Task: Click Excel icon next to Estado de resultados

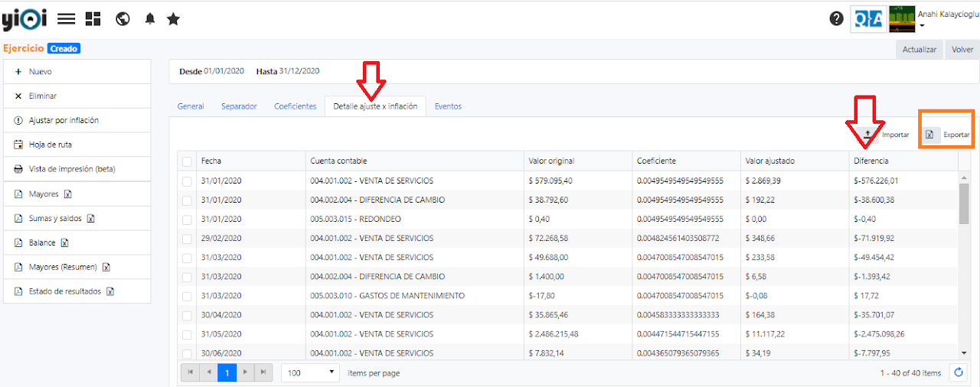Action: pos(110,292)
